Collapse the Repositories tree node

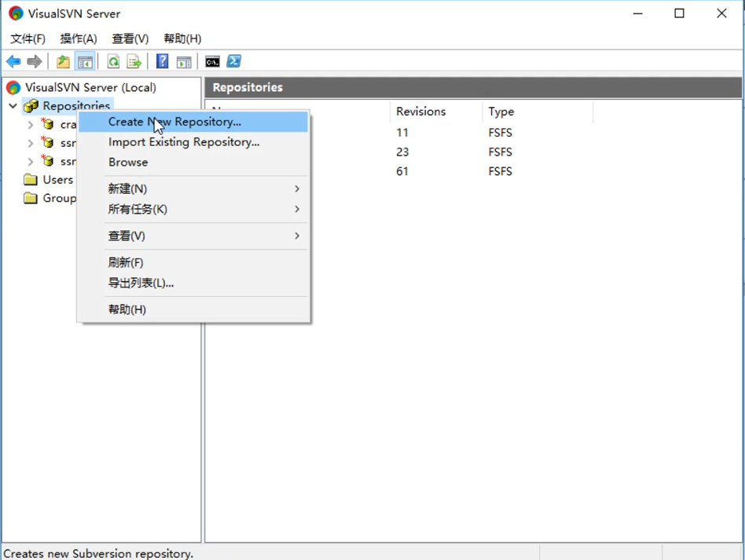(13, 106)
